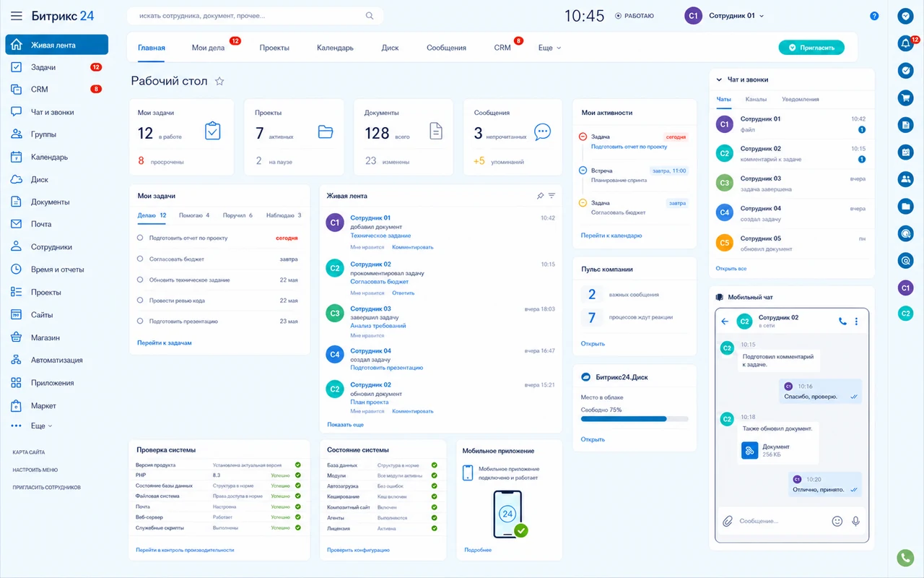This screenshot has width=924, height=578.
Task: Open the Календарь tab in the top bar
Action: tap(335, 48)
